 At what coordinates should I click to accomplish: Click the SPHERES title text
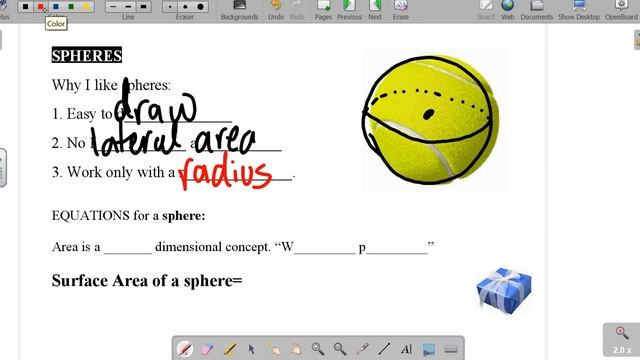[x=87, y=55]
